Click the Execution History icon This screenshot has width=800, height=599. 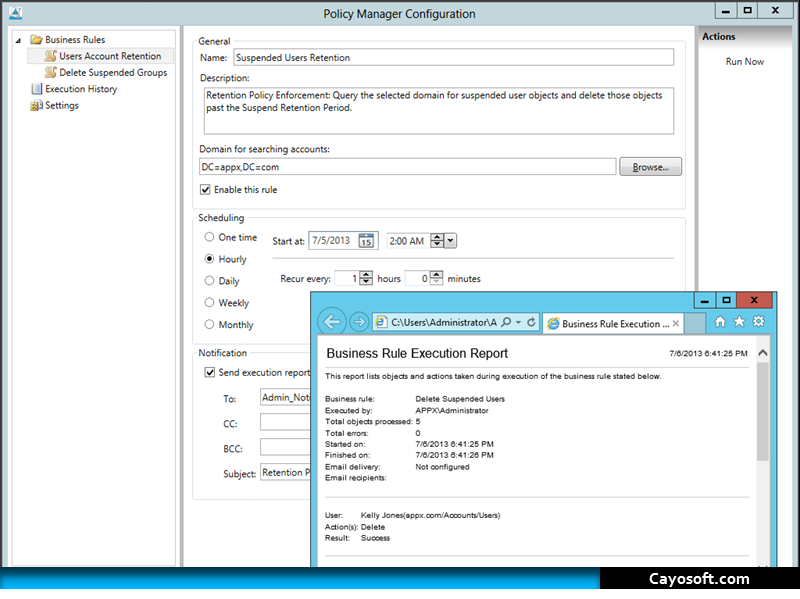point(36,89)
